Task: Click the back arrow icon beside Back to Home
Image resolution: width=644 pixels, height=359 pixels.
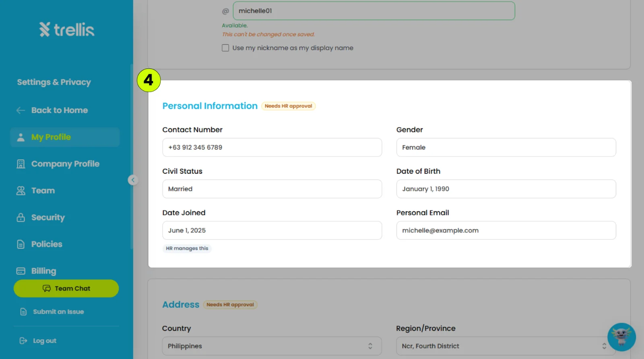Action: 21,110
